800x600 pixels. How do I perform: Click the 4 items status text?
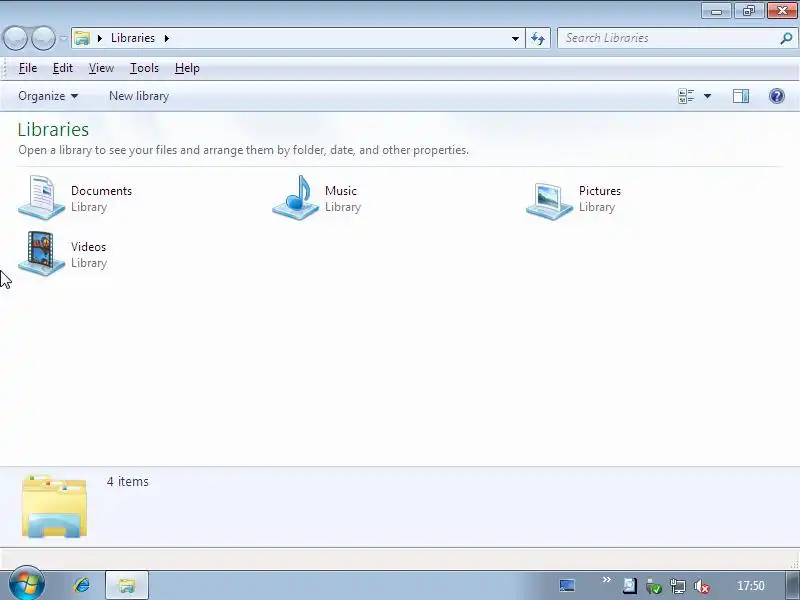click(x=128, y=482)
